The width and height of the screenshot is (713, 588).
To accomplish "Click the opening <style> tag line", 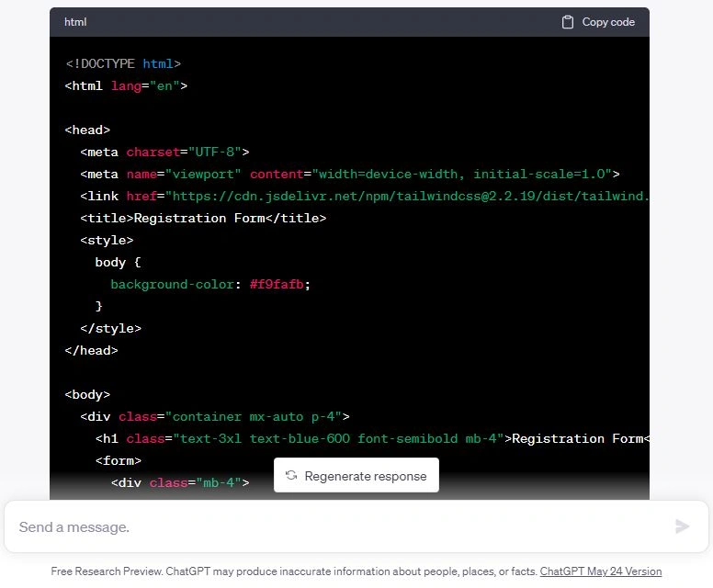I will pos(107,240).
